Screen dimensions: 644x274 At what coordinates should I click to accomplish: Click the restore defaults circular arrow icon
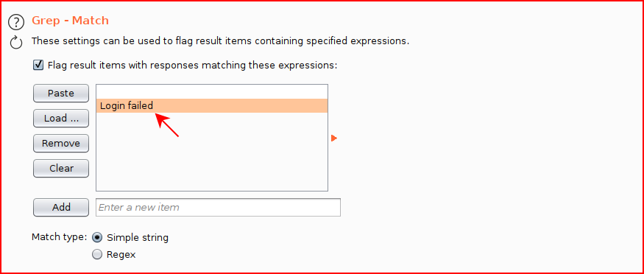pyautogui.click(x=16, y=42)
